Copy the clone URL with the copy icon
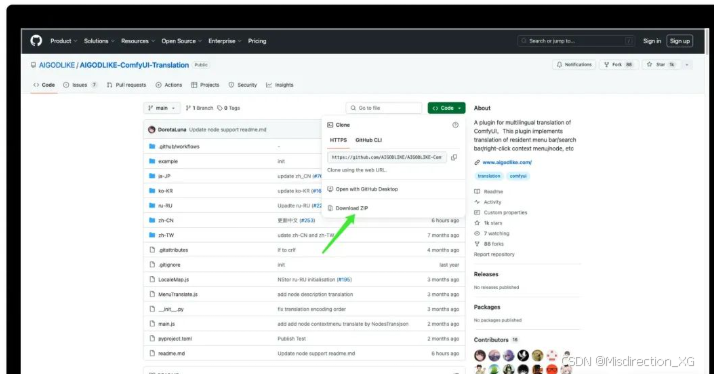The image size is (714, 374). 454,157
